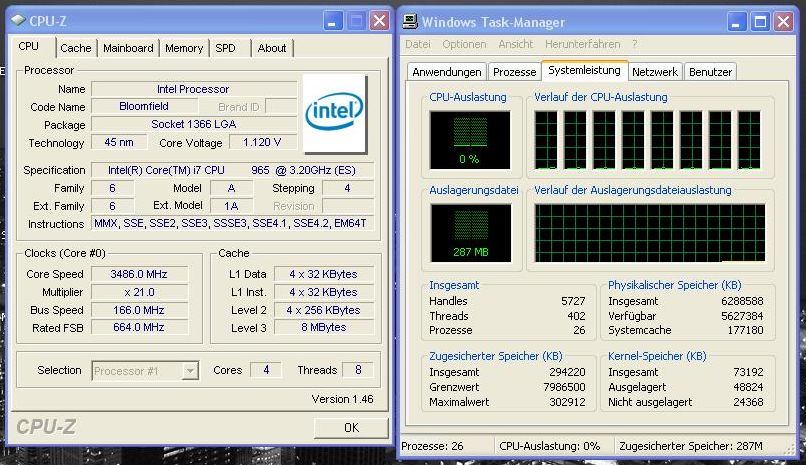This screenshot has width=806, height=465.
Task: Open the Ansicht menu
Action: click(516, 44)
